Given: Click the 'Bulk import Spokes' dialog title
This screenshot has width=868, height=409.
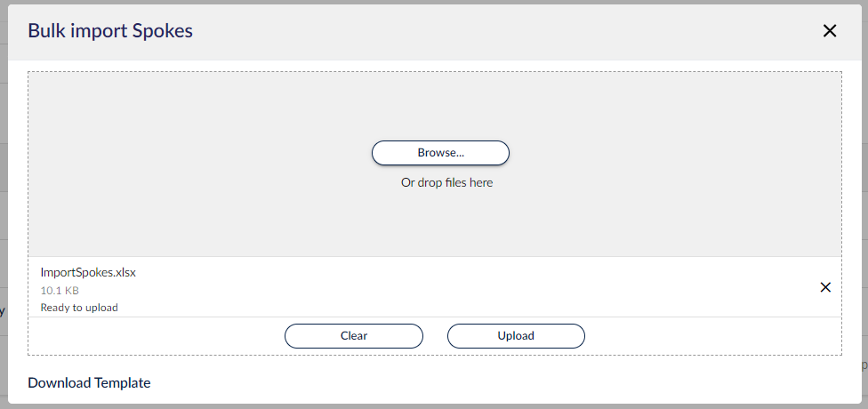Looking at the screenshot, I should (x=110, y=30).
